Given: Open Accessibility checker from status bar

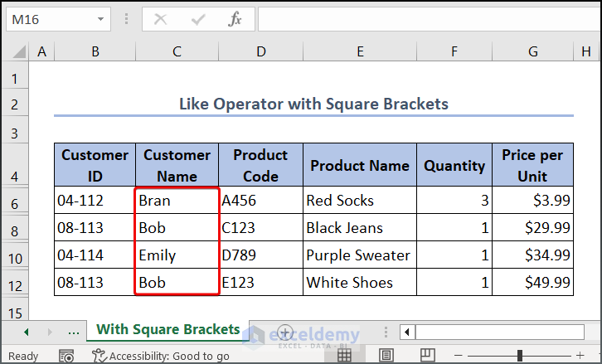Looking at the screenshot, I should tap(161, 356).
